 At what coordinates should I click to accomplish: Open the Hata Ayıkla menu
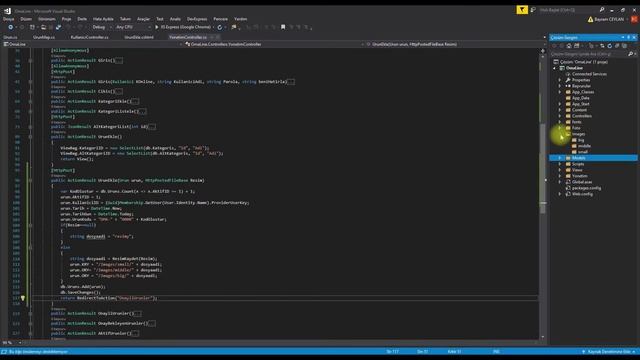(x=103, y=19)
